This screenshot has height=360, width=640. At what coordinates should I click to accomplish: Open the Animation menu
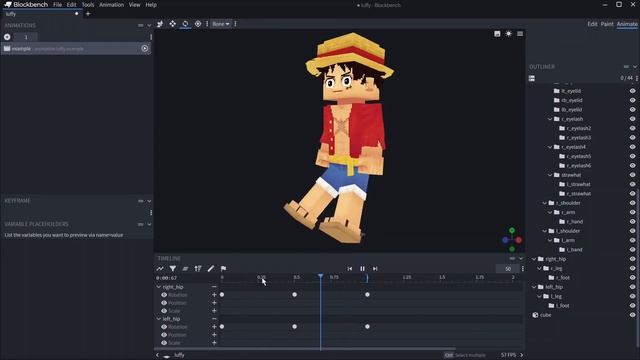pyautogui.click(x=111, y=5)
